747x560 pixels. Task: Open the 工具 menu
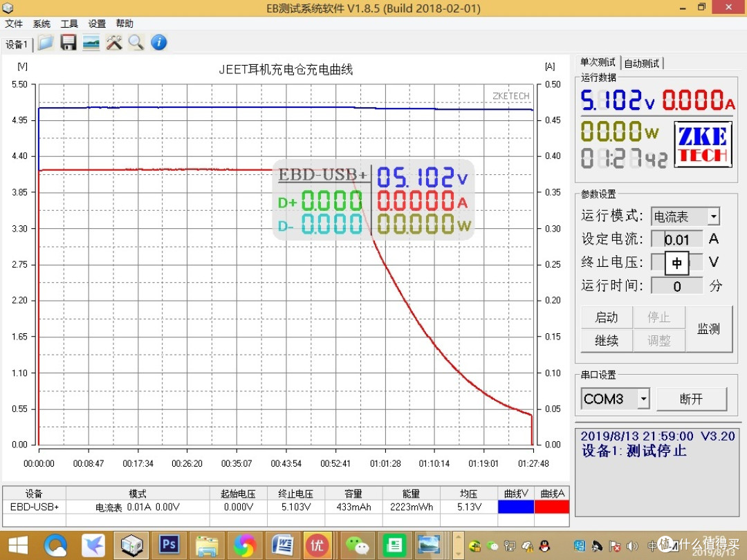click(x=69, y=24)
